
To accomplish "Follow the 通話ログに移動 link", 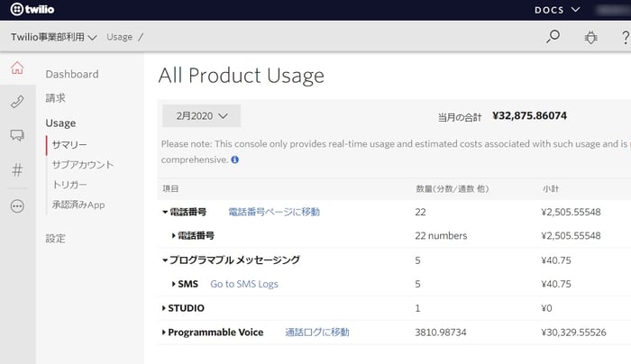I will pos(317,332).
